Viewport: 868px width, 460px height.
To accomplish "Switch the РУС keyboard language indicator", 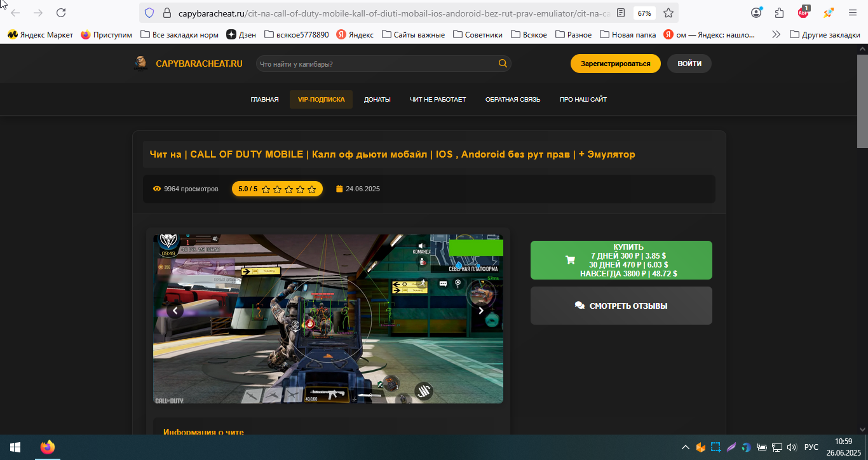I will point(811,447).
